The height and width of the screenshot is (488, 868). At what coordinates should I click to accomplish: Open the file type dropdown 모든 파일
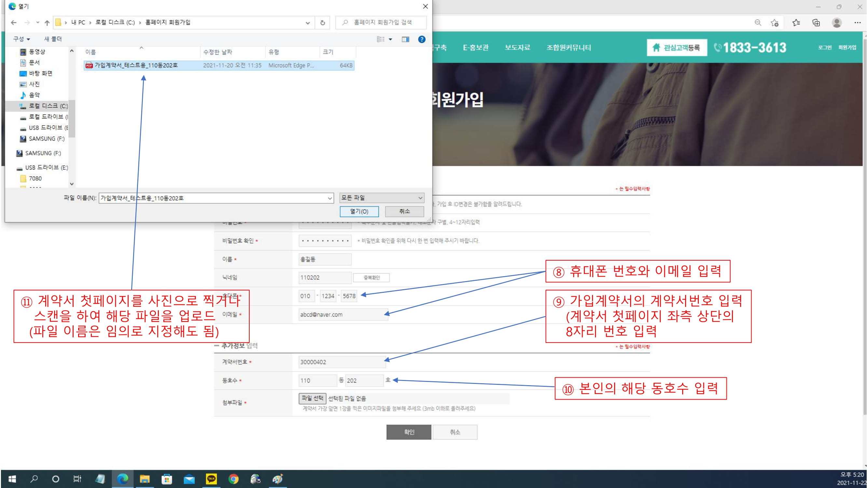tap(381, 198)
